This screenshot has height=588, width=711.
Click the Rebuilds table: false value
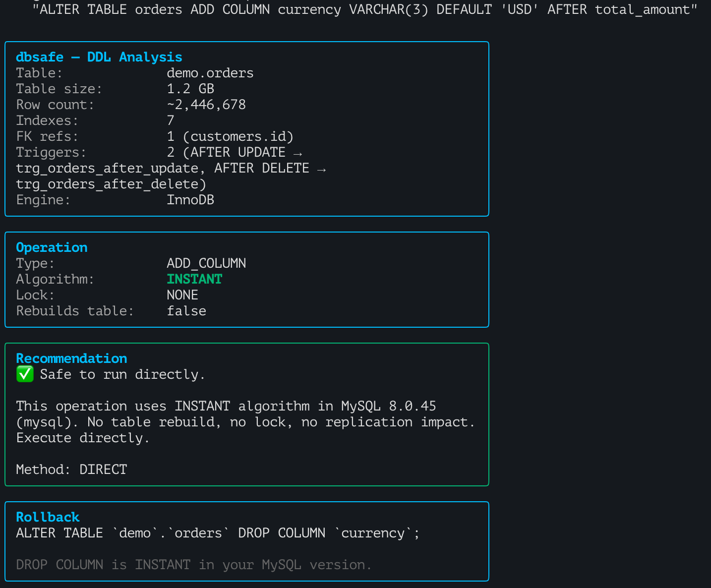(186, 310)
